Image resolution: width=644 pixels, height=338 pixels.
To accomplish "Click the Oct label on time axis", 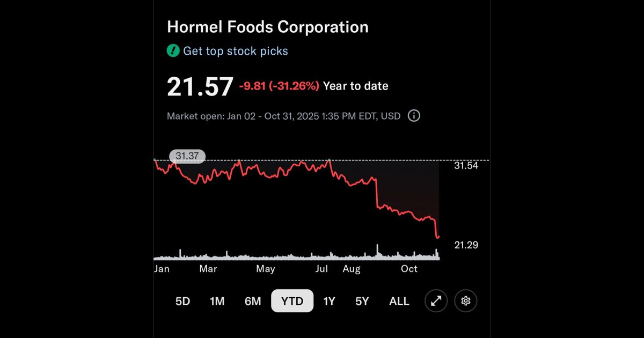I will click(x=409, y=269).
